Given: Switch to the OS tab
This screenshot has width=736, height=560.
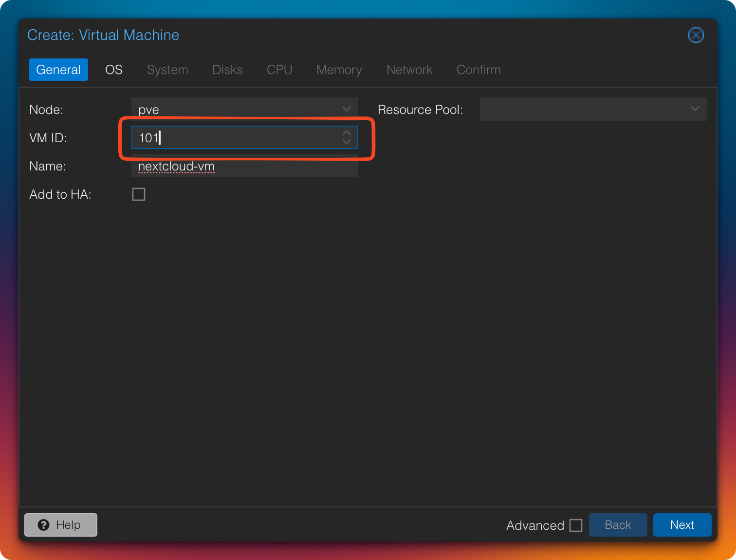Looking at the screenshot, I should (x=114, y=70).
